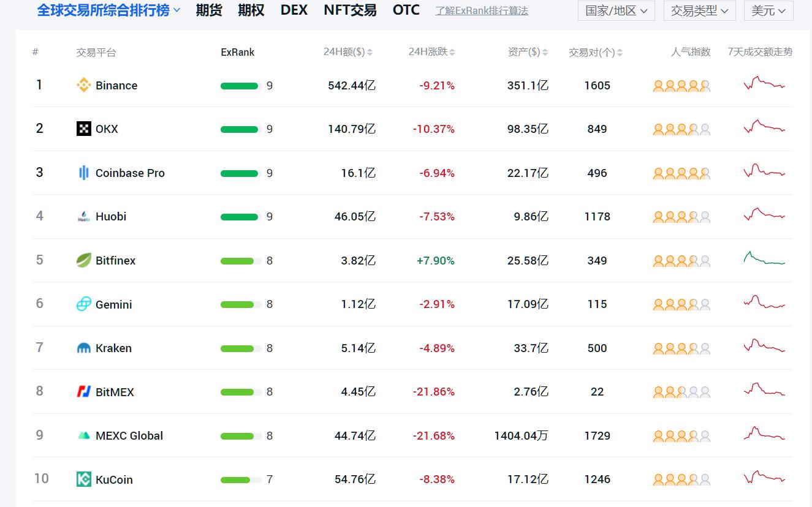Click Binance ExRank score bar
Viewport: 812px width, 507px height.
click(241, 86)
